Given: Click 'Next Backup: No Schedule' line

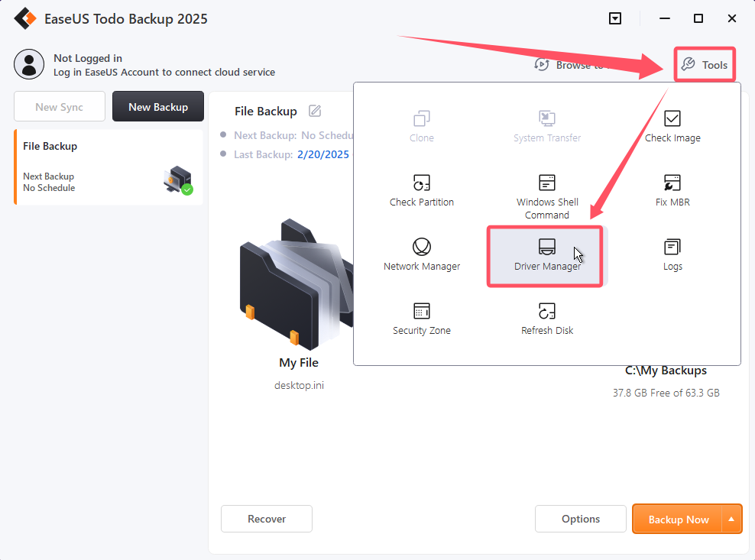Looking at the screenshot, I should 293,135.
